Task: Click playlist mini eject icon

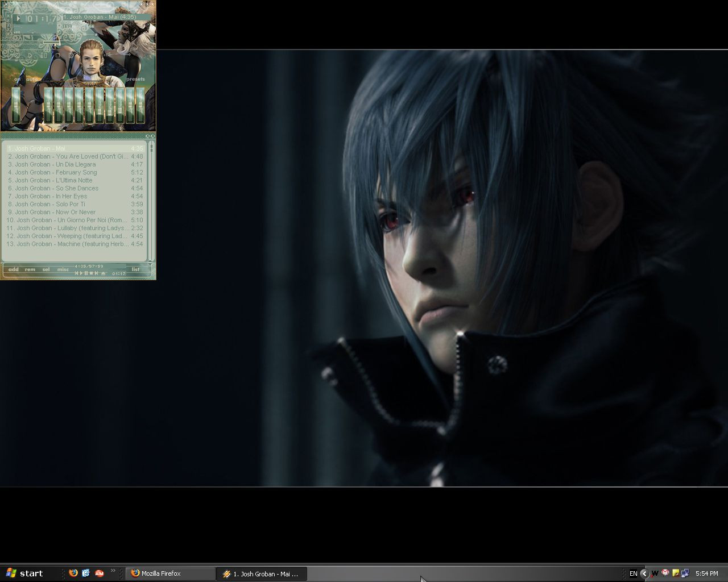Action: [104, 273]
